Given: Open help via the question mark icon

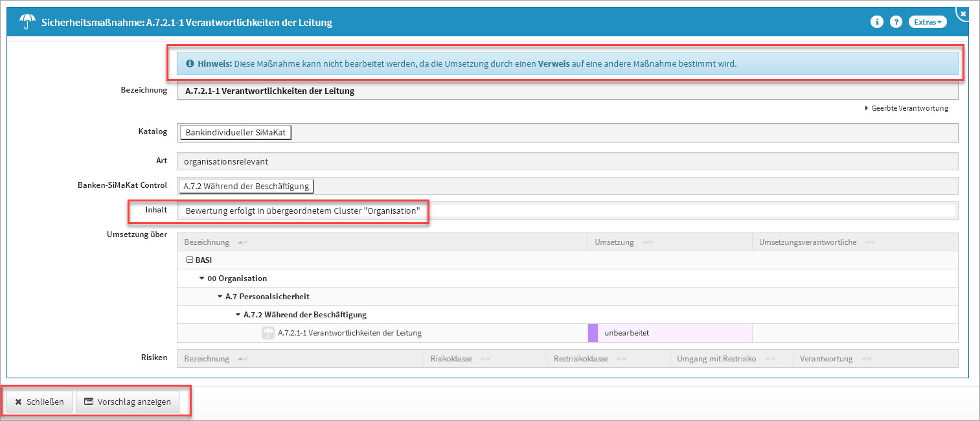Looking at the screenshot, I should point(896,22).
